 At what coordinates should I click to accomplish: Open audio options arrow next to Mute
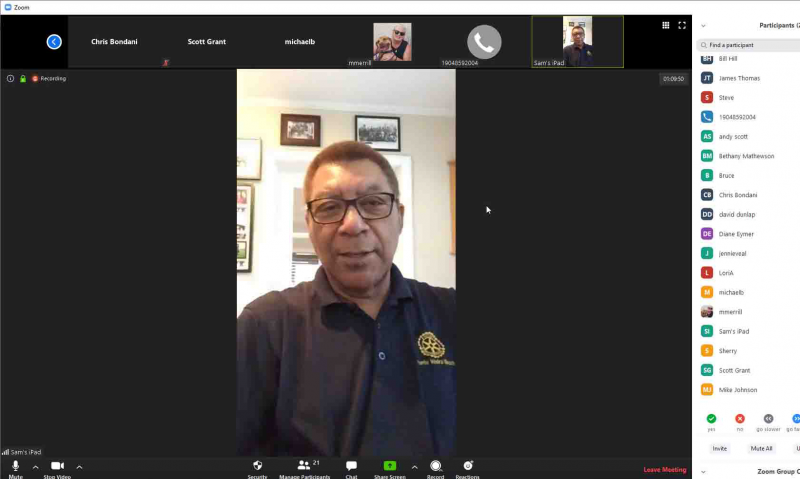click(x=36, y=467)
